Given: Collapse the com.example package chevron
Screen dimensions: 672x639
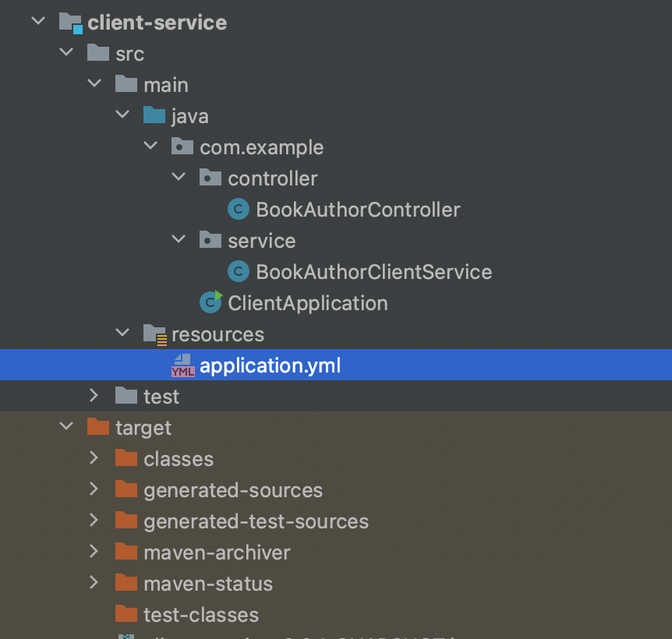Looking at the screenshot, I should coord(150,146).
